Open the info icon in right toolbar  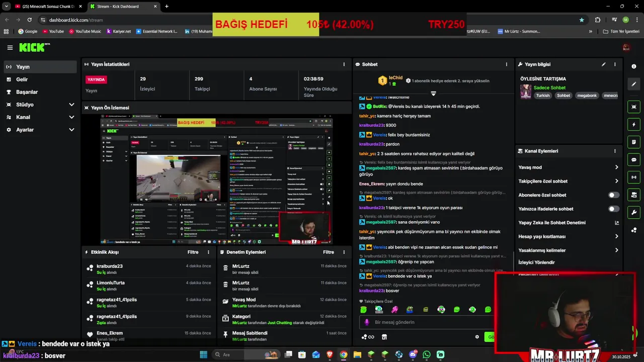click(x=634, y=66)
